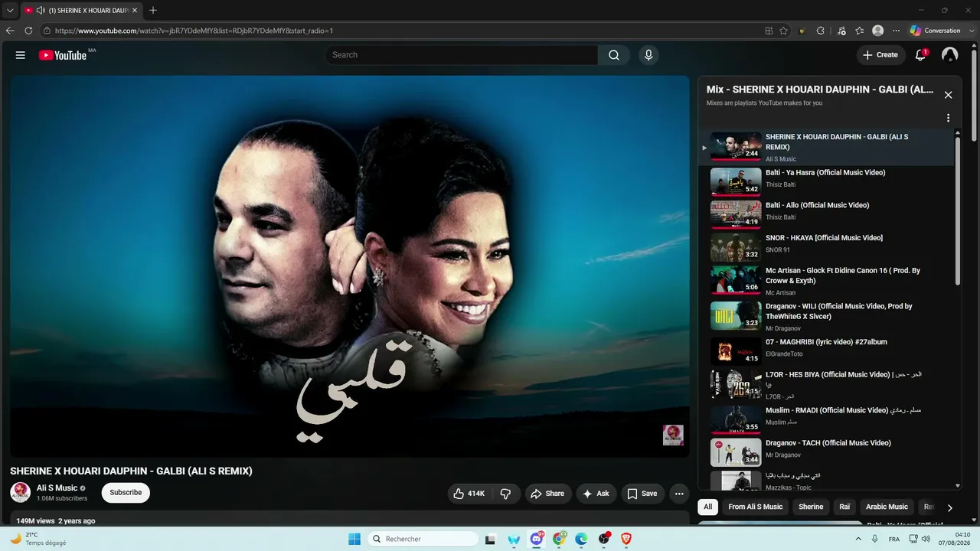This screenshot has width=980, height=551.
Task: Open the YouTube notifications bell
Action: point(921,55)
